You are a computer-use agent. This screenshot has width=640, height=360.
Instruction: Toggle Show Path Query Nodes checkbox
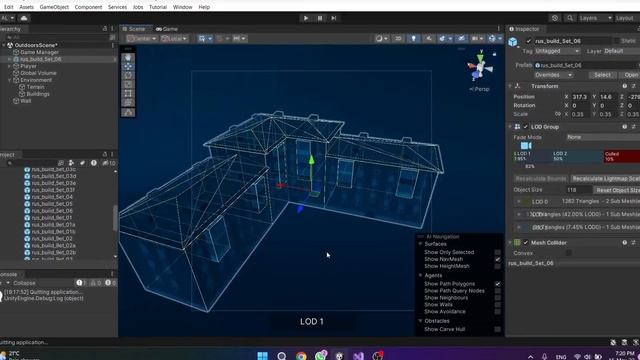pyautogui.click(x=498, y=291)
